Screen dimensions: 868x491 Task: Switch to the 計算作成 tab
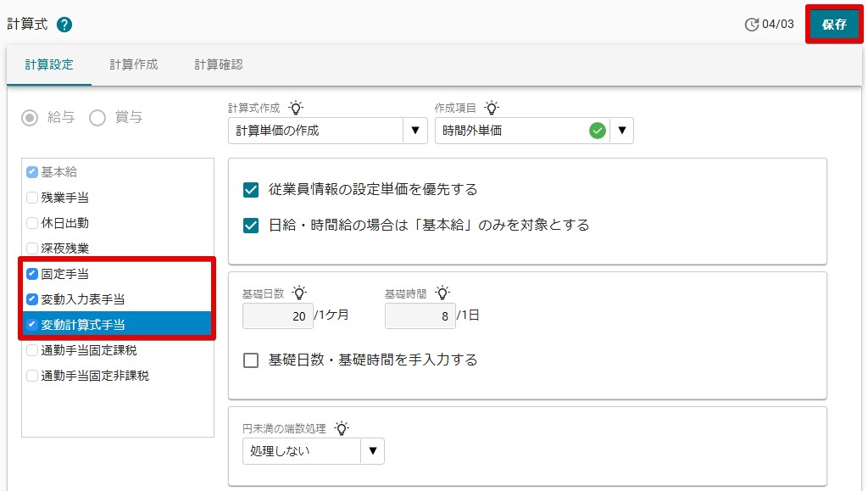pos(134,64)
